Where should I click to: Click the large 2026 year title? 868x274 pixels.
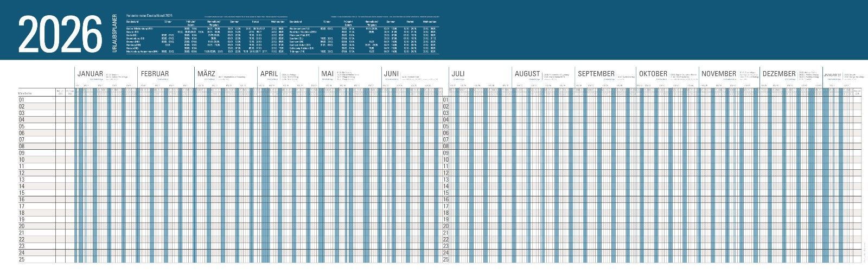pos(60,35)
